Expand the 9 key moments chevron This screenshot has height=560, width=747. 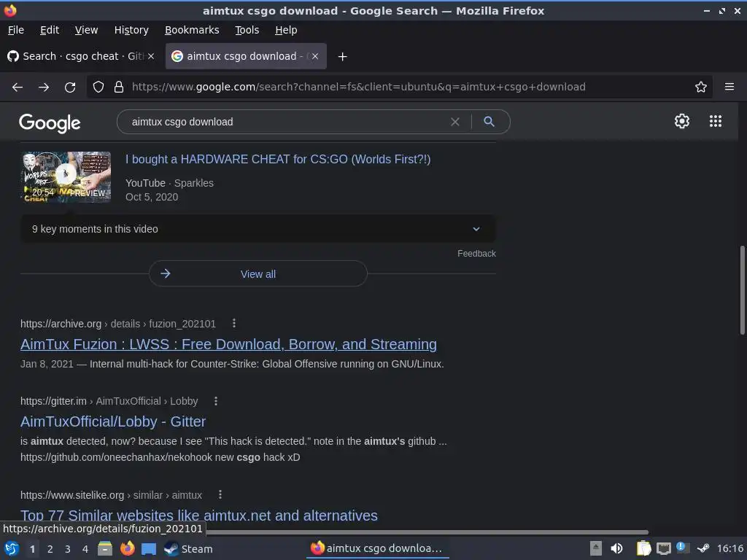pyautogui.click(x=476, y=229)
